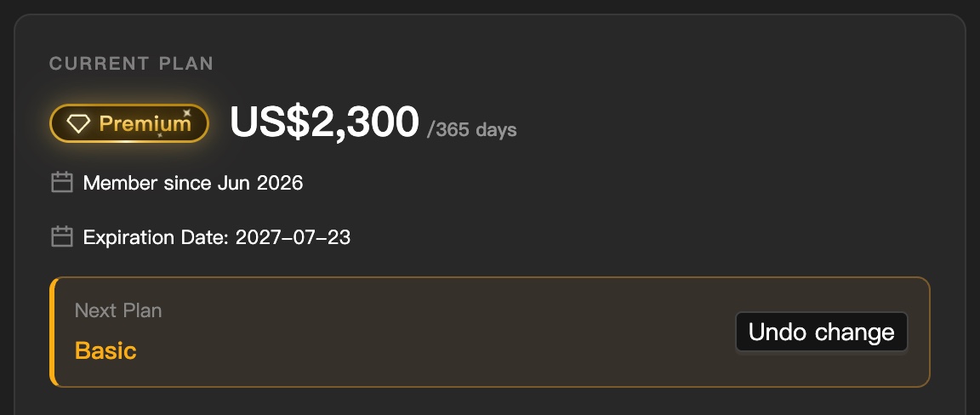Screen dimensions: 980x415
Task: Select the Basic plan name
Action: coord(105,350)
